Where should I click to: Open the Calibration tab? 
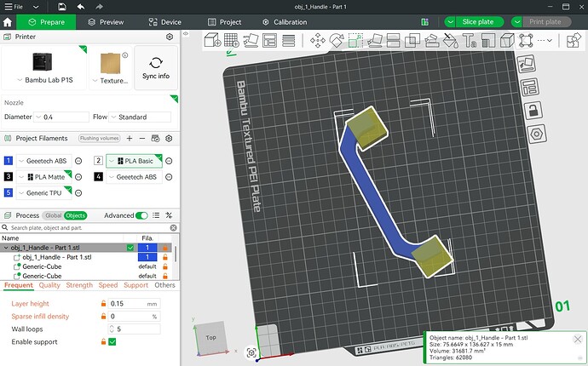point(285,22)
